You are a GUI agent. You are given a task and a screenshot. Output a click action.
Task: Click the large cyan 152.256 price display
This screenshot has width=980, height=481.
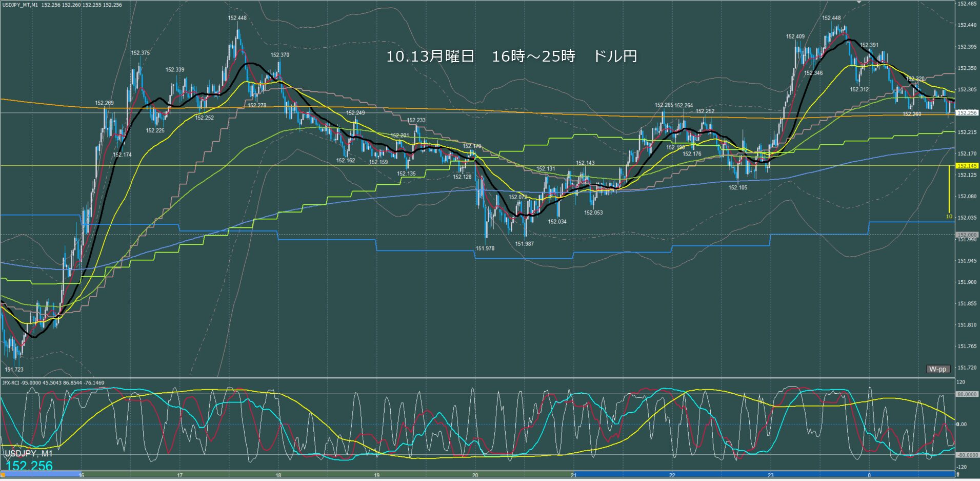point(29,466)
